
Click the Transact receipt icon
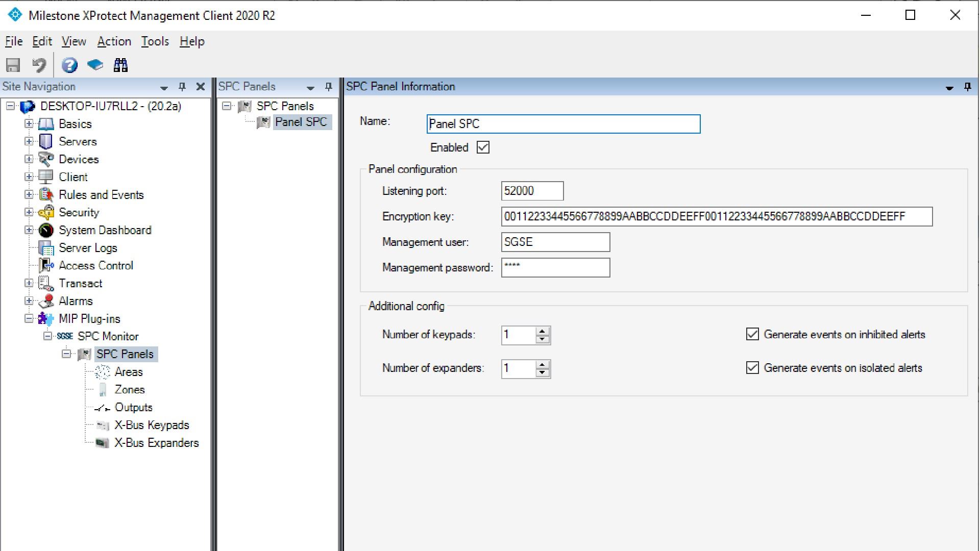point(46,283)
